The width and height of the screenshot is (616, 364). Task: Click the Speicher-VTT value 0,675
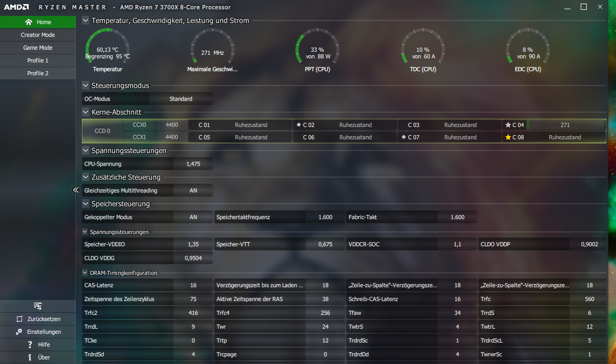[x=325, y=244]
